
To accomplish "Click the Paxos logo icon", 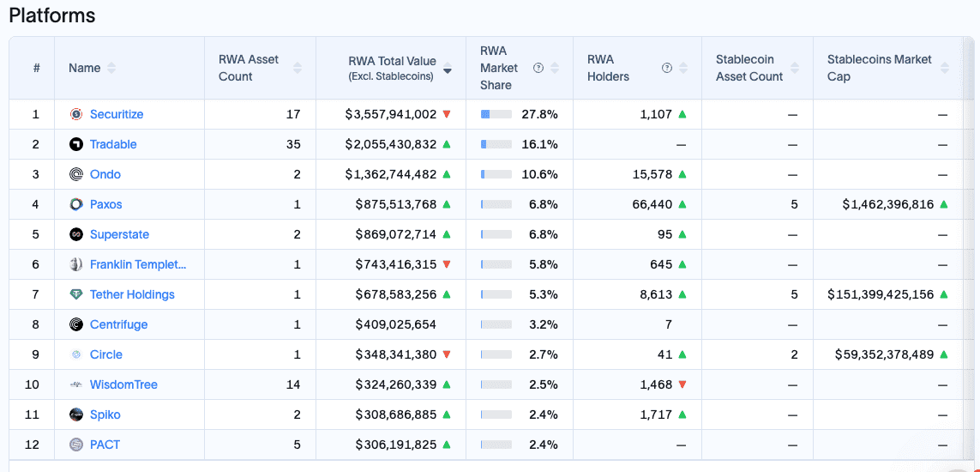I will (75, 204).
